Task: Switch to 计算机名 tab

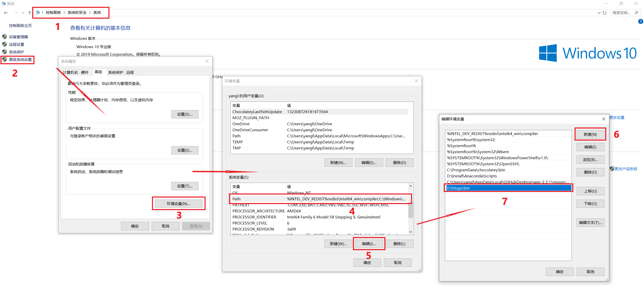Action: click(70, 72)
